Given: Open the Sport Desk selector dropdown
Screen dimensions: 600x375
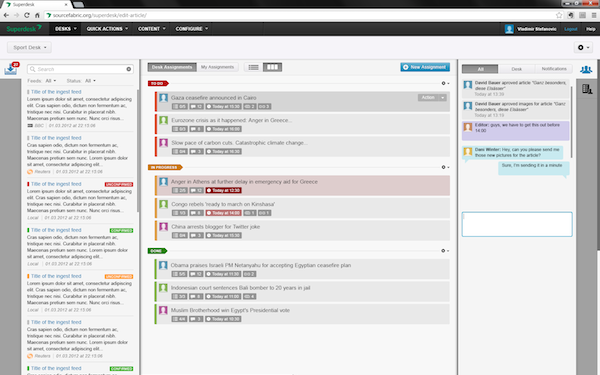Looking at the screenshot, I should [29, 47].
